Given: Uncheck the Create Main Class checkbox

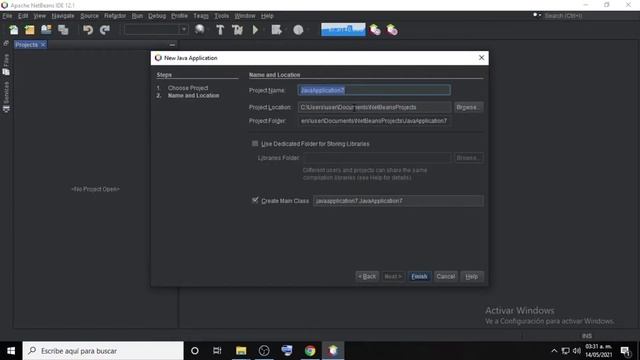Looking at the screenshot, I should point(255,200).
